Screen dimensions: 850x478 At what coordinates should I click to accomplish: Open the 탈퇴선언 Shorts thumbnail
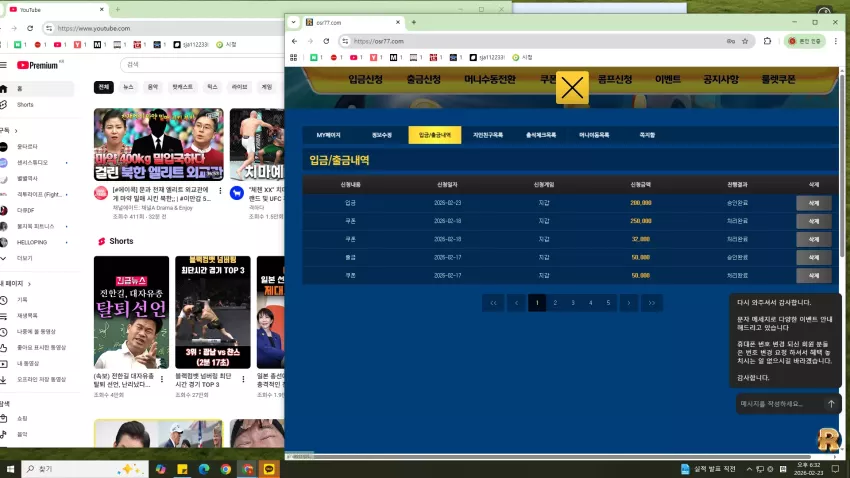coord(131,312)
